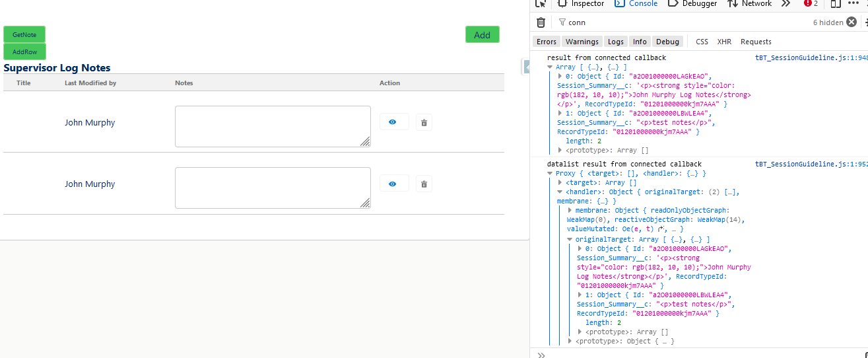Switch to the Debugger tab
Viewport: 868px width, 358px height.
[693, 3]
